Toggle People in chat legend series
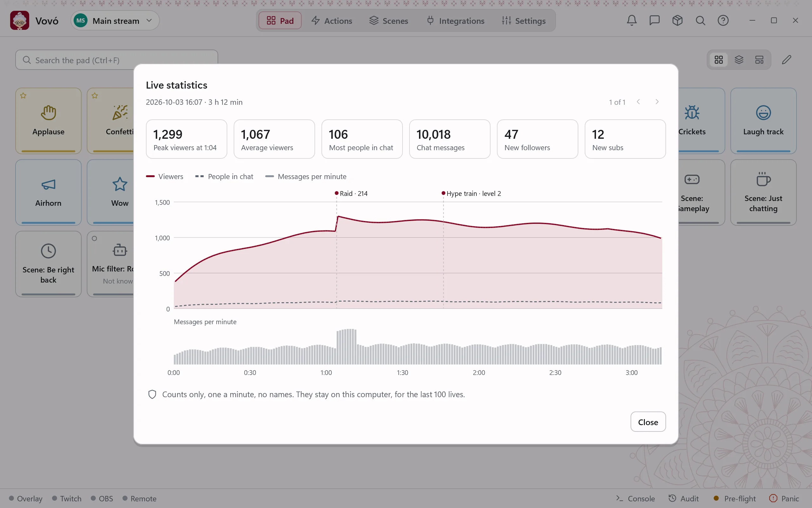Viewport: 812px width, 508px height. click(x=224, y=177)
